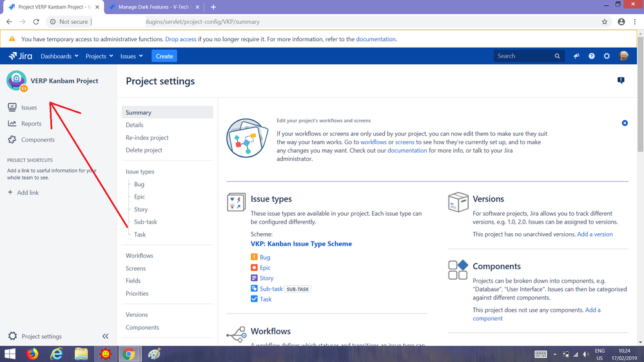
Task: Click the Issues sidebar icon
Action: 12,107
